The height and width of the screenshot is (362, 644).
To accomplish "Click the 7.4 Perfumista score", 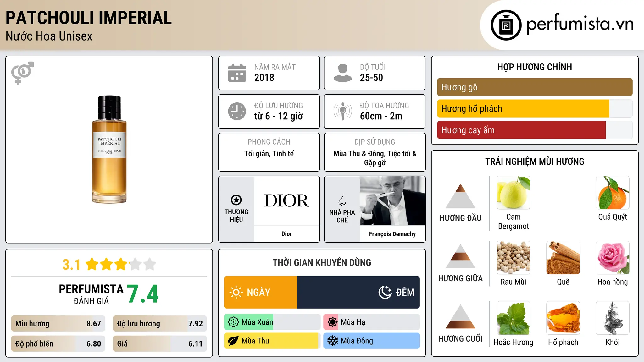I will (x=143, y=294).
